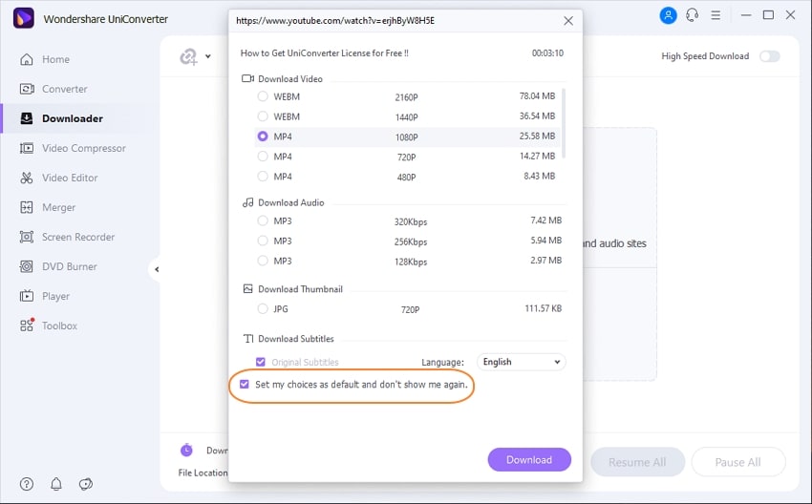This screenshot has height=504, width=812.
Task: Click the 111.57 KB thumbnail size
Action: click(544, 308)
